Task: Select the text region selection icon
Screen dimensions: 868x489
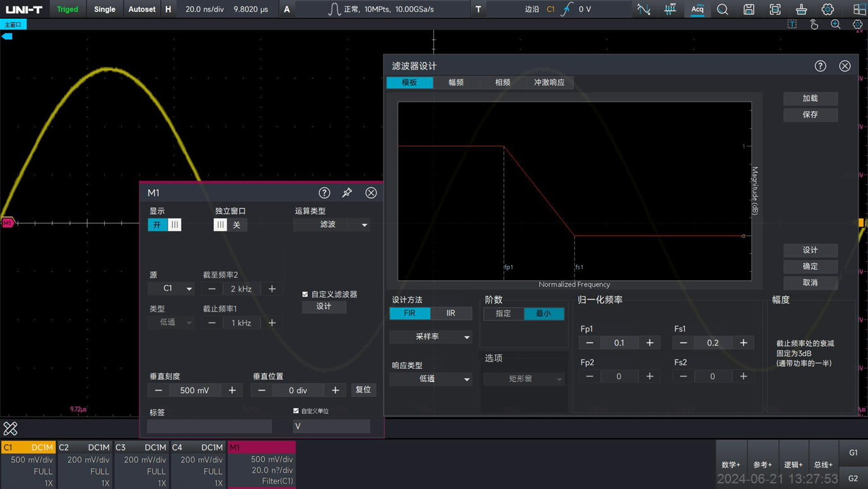Action: pos(792,25)
